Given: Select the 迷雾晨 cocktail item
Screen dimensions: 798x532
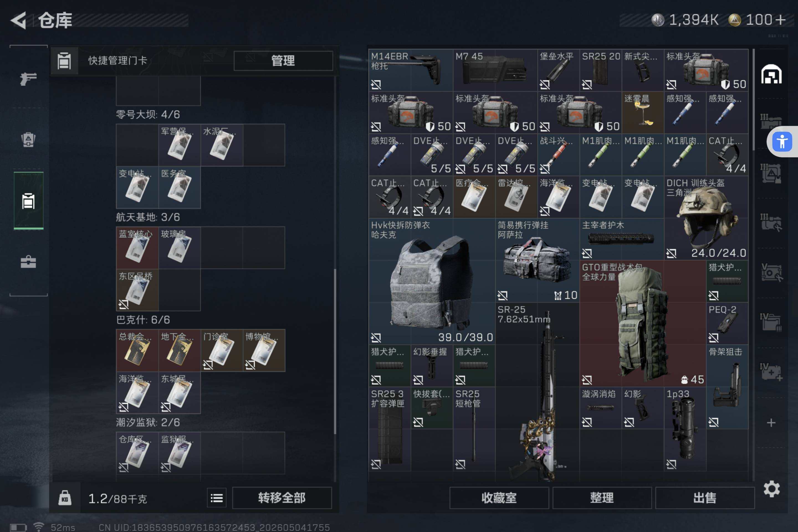Looking at the screenshot, I should [x=643, y=112].
